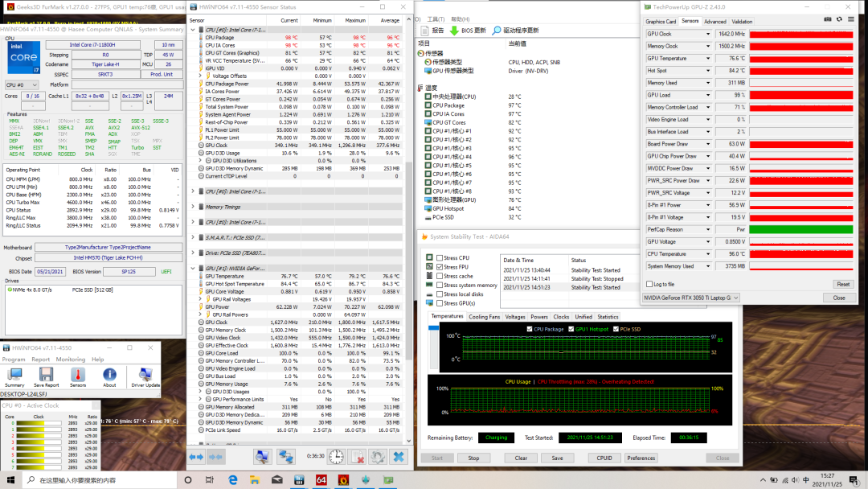The height and width of the screenshot is (489, 868).
Task: Open GPU Load sensor dropdown in GPU-Z
Action: coord(707,95)
